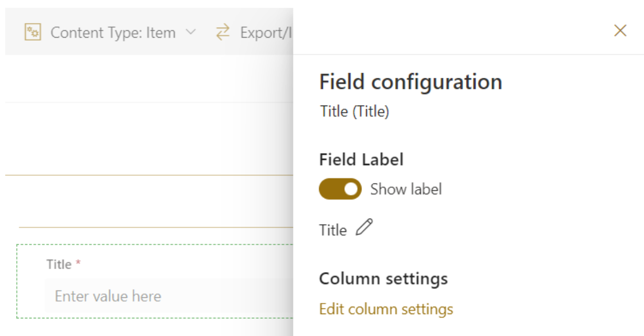Click the Export/Import arrows icon
Screen dimensions: 644x336
223,32
